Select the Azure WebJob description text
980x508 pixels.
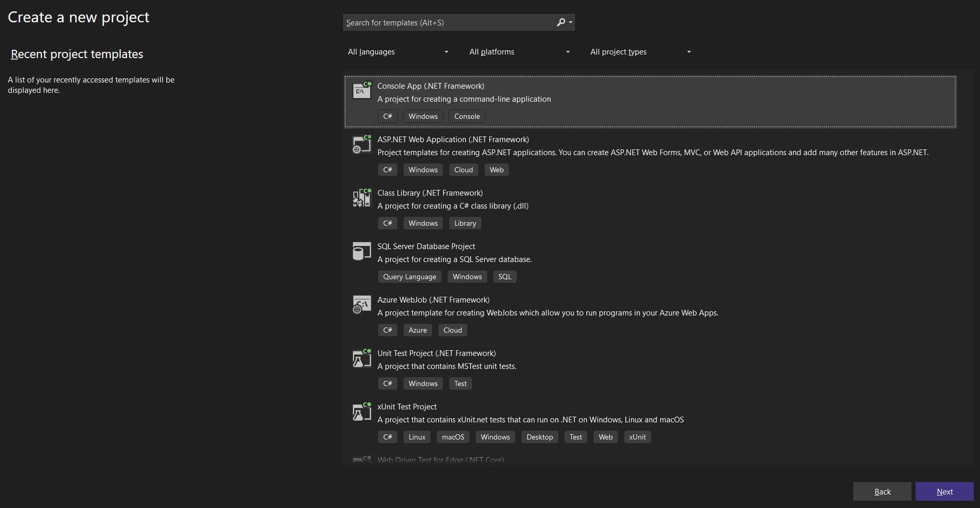click(x=547, y=313)
